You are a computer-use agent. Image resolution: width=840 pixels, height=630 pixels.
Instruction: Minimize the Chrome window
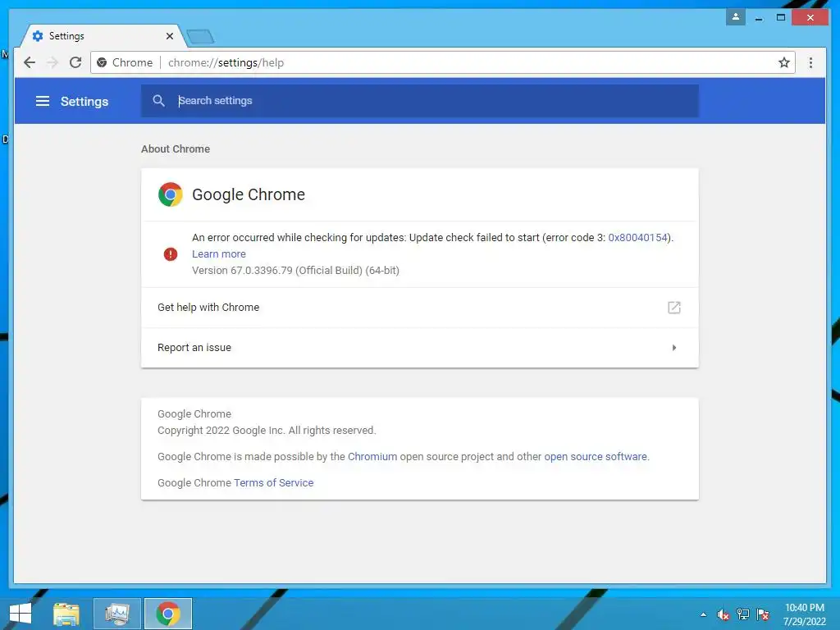[x=759, y=18]
